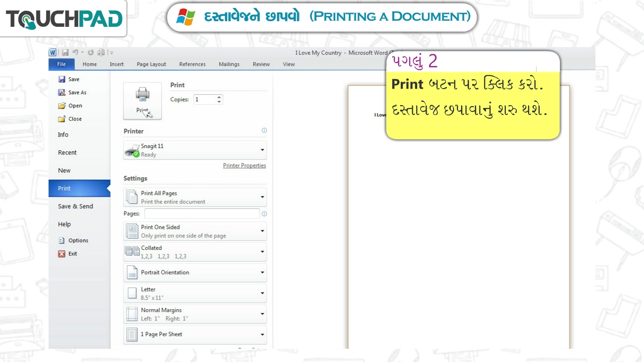Open the File tab
644x362 pixels.
coord(61,64)
